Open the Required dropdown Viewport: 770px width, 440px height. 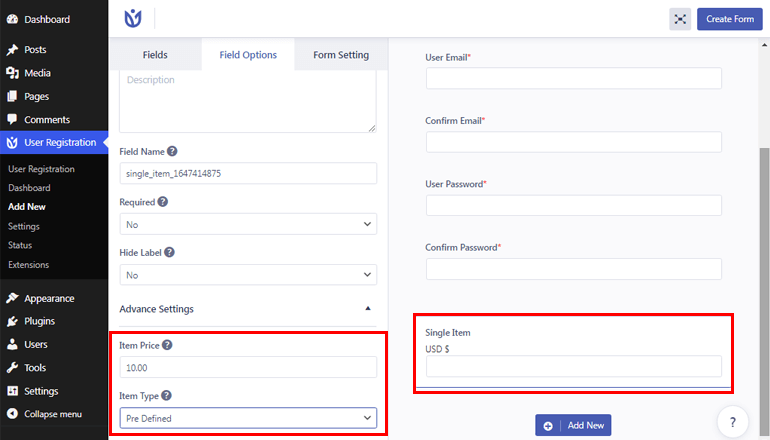[248, 224]
